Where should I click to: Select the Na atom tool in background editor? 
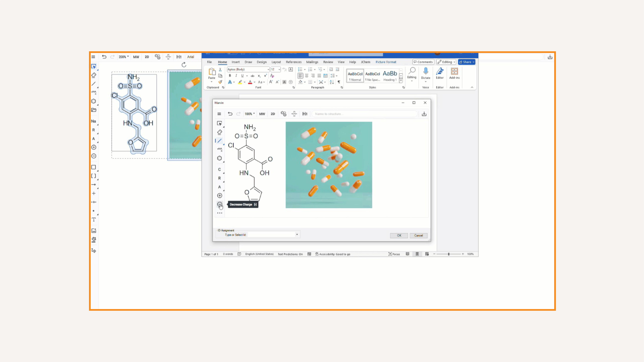94,121
